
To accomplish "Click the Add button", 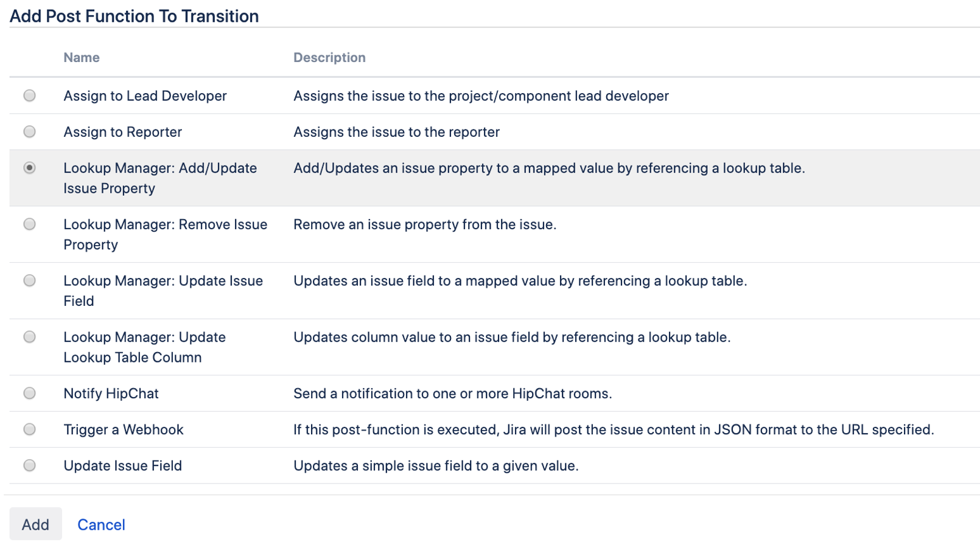I will 35,524.
